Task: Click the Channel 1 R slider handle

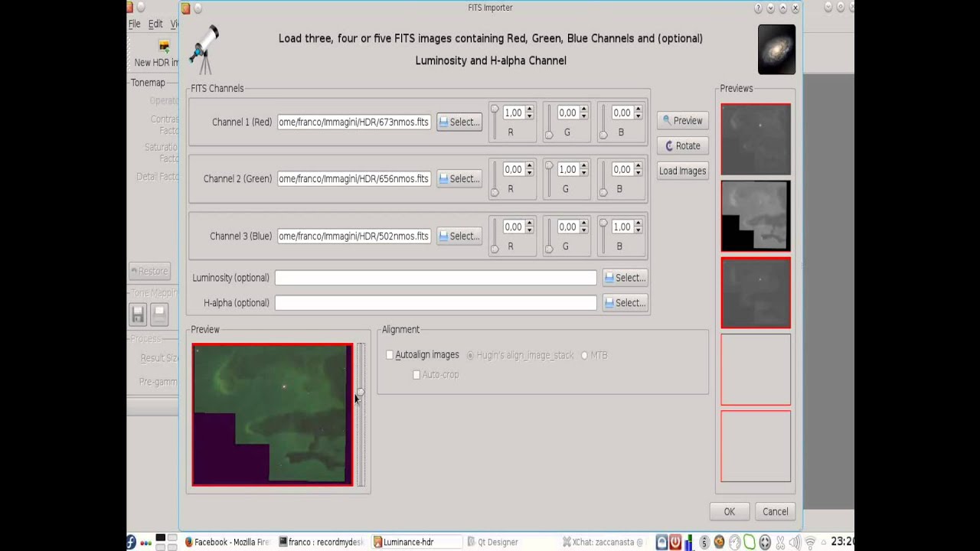Action: point(495,109)
